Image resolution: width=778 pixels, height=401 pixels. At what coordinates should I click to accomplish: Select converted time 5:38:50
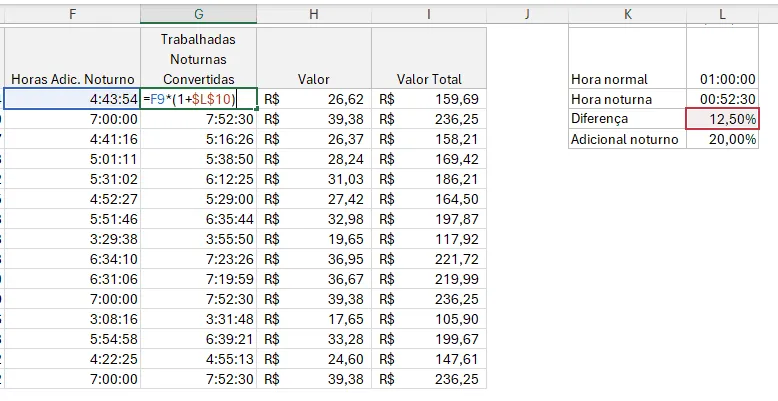click(198, 159)
